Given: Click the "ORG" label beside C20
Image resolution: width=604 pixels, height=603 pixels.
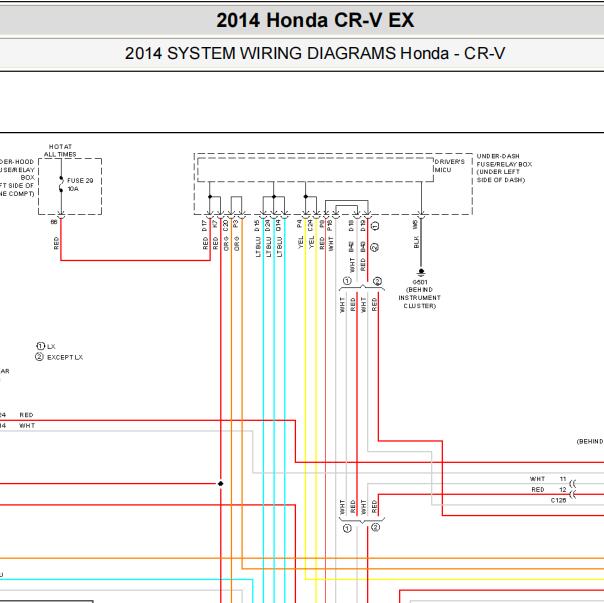Looking at the screenshot, I should pyautogui.click(x=226, y=244).
